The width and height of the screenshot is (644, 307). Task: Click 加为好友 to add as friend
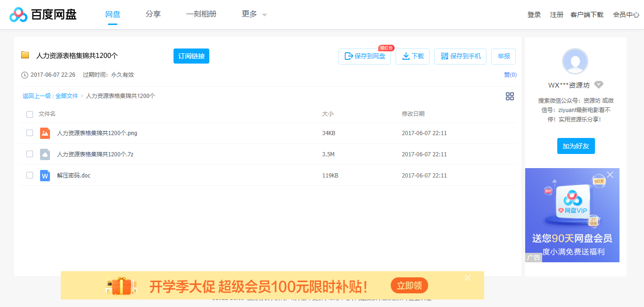pos(576,146)
